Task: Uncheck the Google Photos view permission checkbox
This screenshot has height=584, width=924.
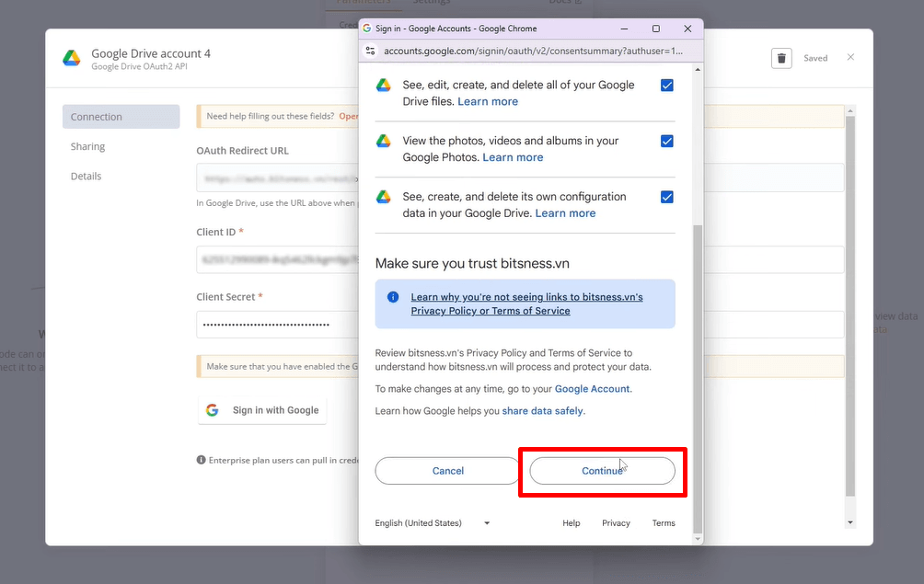Action: pyautogui.click(x=667, y=142)
